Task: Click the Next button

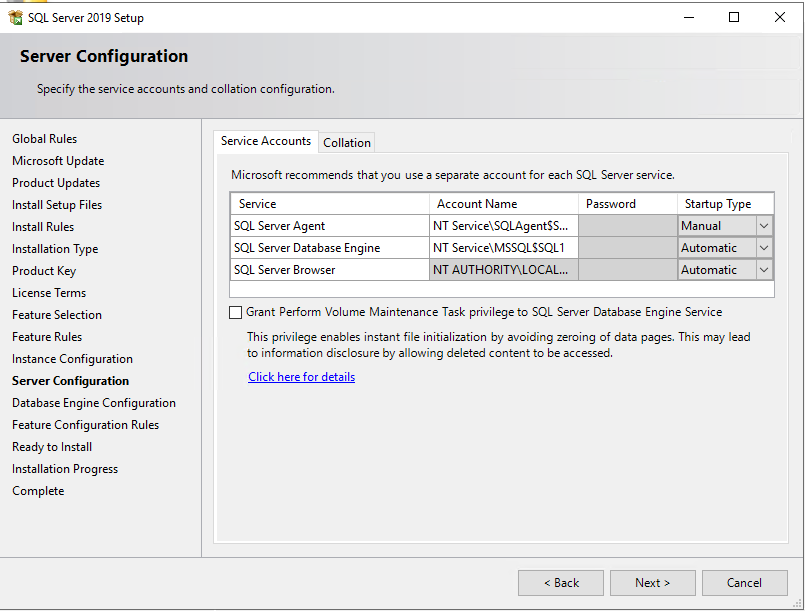Action: [x=652, y=583]
